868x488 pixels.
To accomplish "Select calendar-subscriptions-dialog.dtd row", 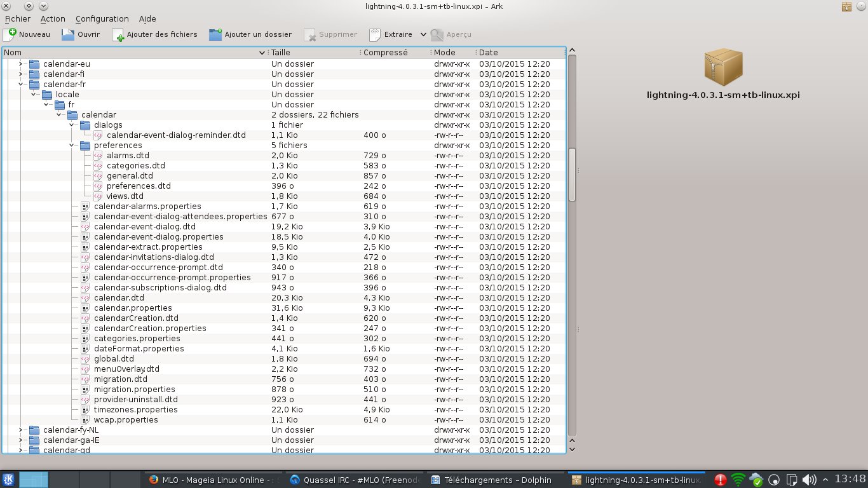I will (x=283, y=288).
